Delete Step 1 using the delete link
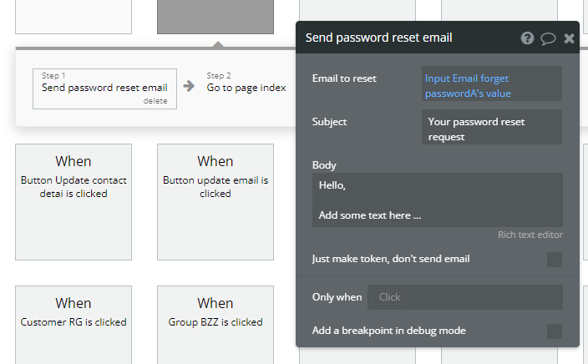This screenshot has width=588, height=364. click(155, 101)
